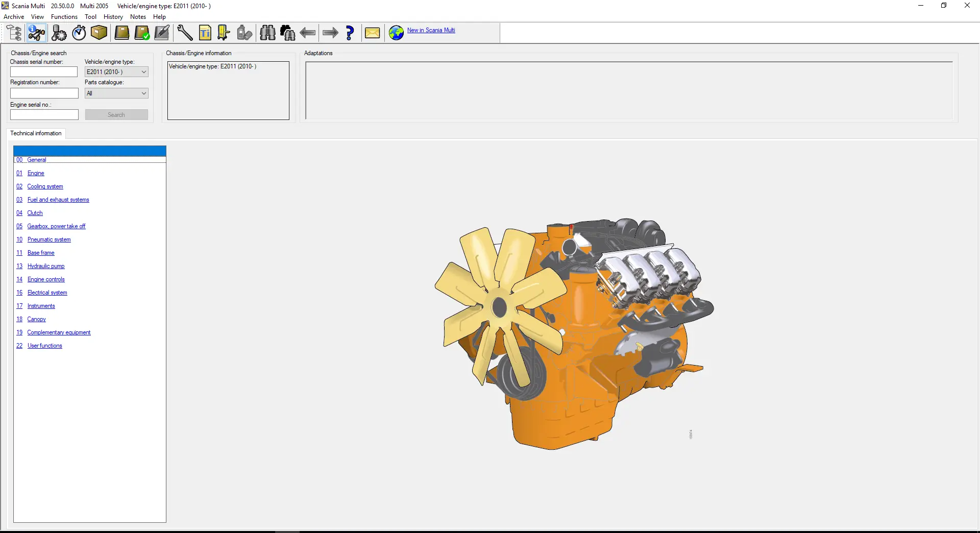Open the cardboard box parts icon
This screenshot has width=980, height=533.
click(x=99, y=33)
